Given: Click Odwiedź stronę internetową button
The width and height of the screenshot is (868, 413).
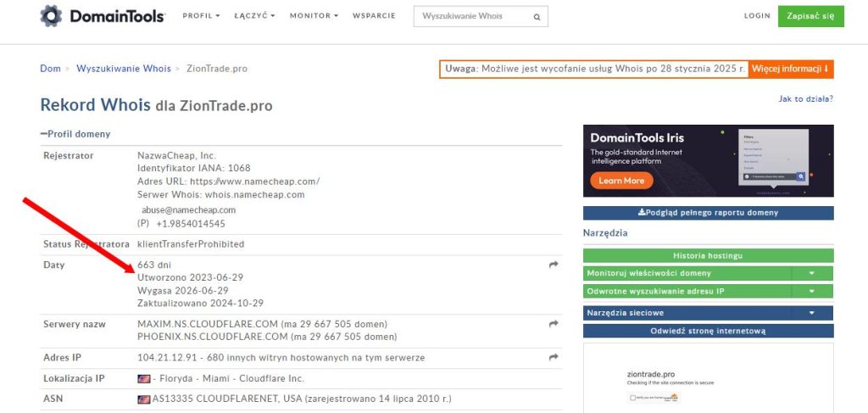Looking at the screenshot, I should (708, 331).
